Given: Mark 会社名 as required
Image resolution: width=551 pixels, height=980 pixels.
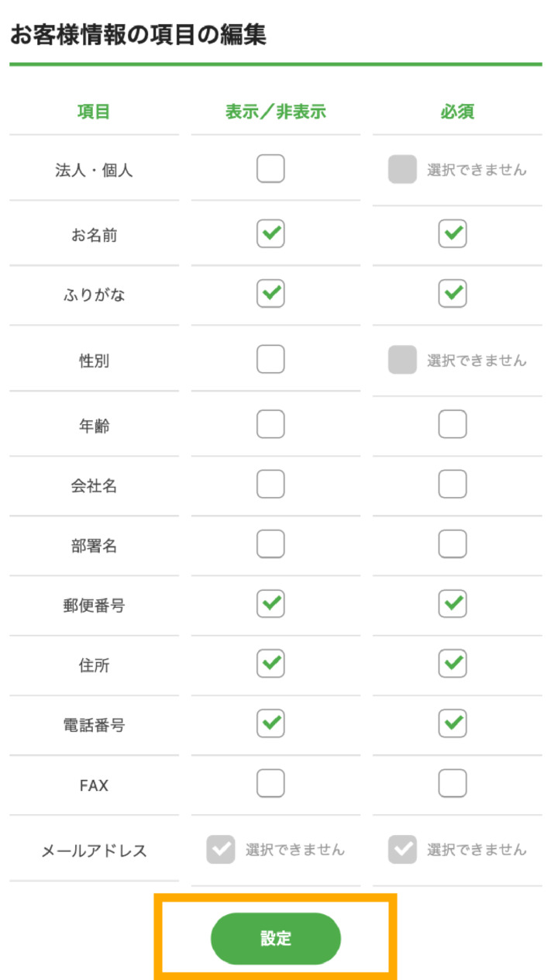Looking at the screenshot, I should coord(453,484).
